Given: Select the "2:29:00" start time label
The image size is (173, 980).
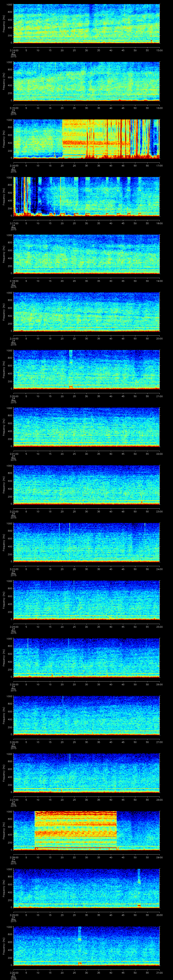Looking at the screenshot, I should point(14,915).
